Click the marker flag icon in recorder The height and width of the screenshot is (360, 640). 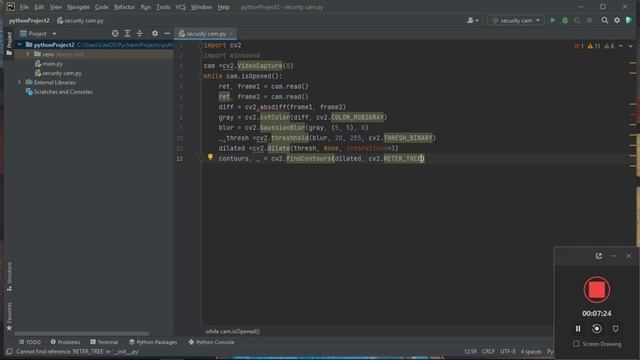(616, 329)
